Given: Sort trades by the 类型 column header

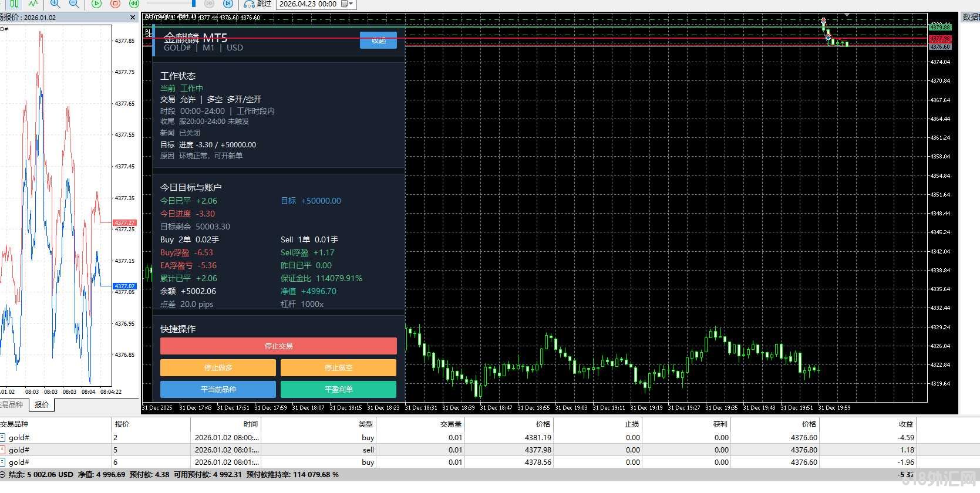Looking at the screenshot, I should click(318, 424).
